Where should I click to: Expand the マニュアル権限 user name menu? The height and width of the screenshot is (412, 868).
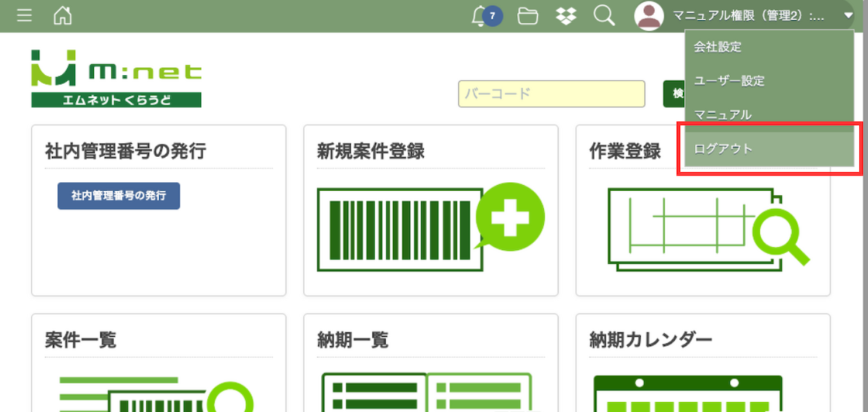click(x=749, y=16)
